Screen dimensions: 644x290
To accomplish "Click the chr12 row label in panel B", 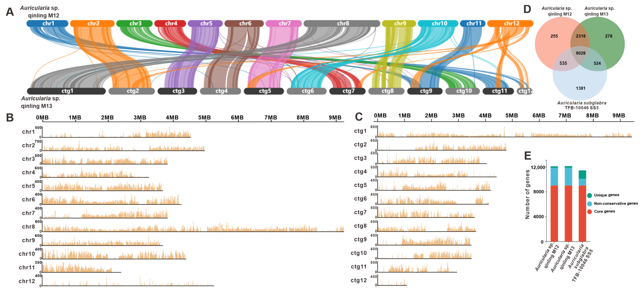I will point(27,281).
